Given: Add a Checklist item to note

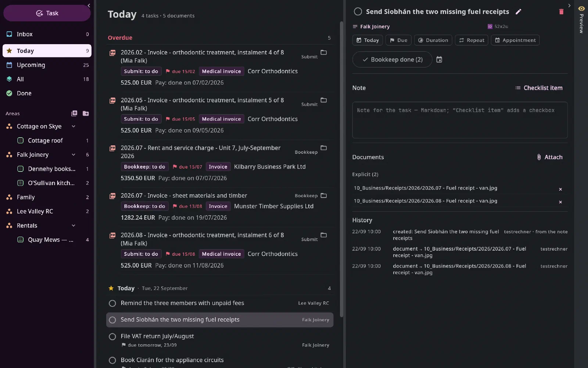Looking at the screenshot, I should 539,88.
